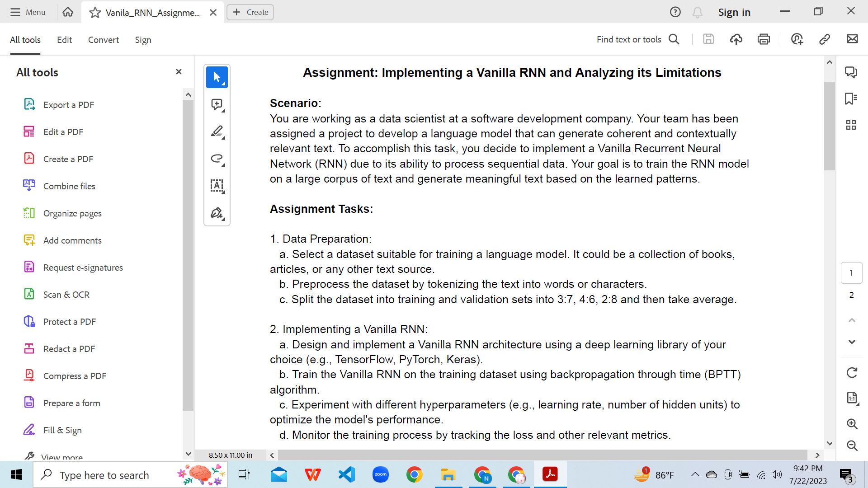Click the search magnifier icon

pyautogui.click(x=674, y=39)
